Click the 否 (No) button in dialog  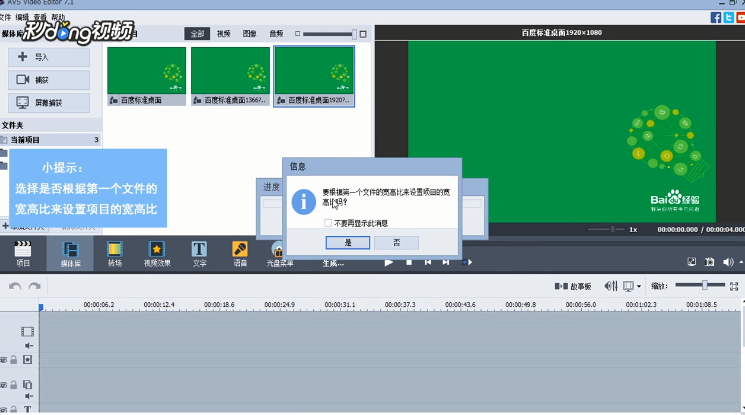pyautogui.click(x=396, y=242)
